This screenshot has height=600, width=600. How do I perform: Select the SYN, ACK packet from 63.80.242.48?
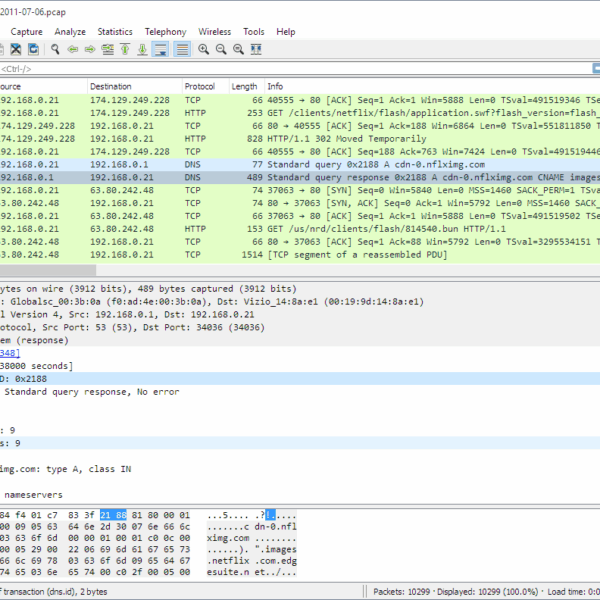[300, 203]
